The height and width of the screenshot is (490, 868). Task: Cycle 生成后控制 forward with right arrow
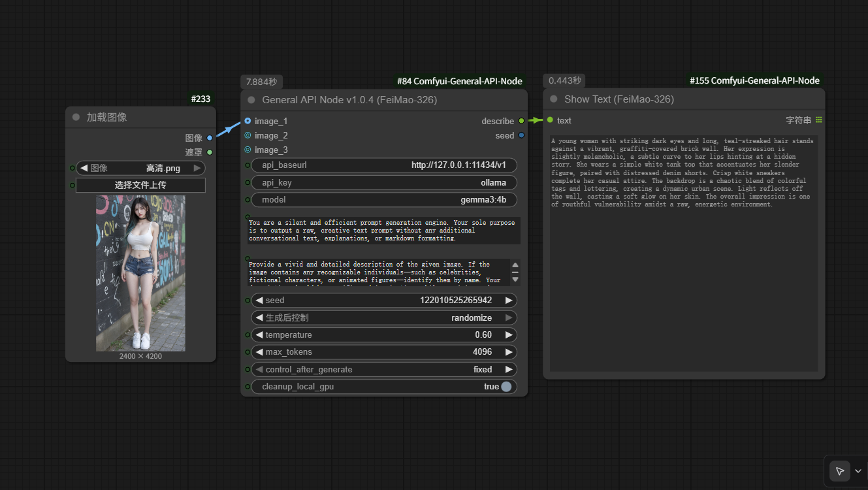tap(509, 318)
